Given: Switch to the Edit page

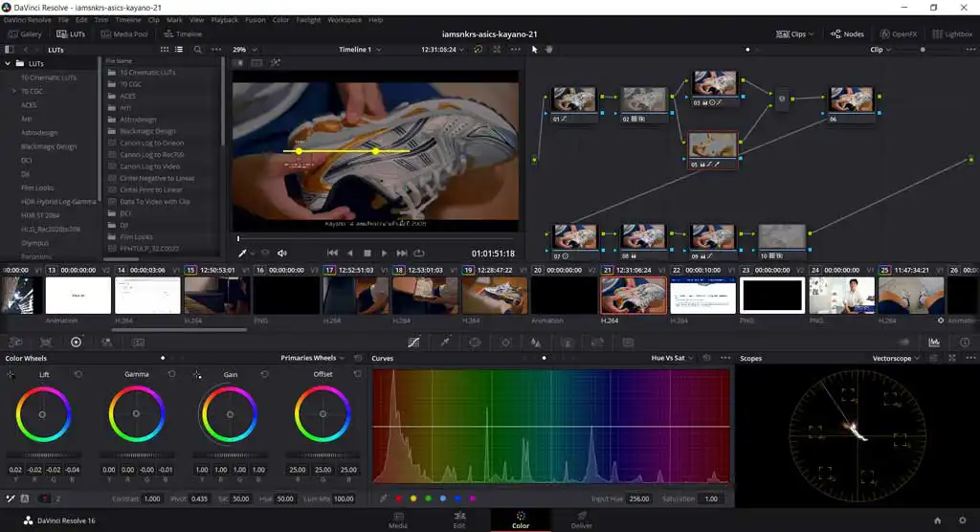Looking at the screenshot, I should [x=459, y=521].
